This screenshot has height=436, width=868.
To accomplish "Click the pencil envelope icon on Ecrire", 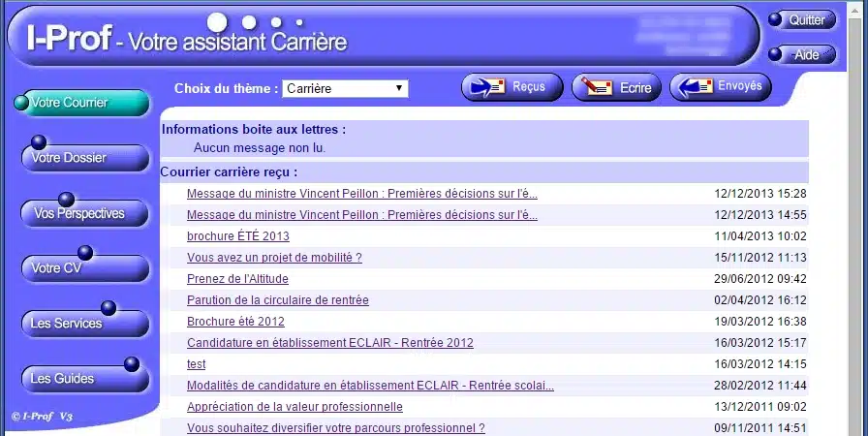I will (x=596, y=87).
